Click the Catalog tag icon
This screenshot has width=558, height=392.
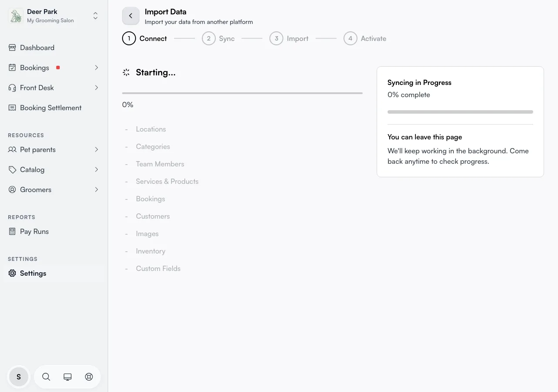coord(12,169)
